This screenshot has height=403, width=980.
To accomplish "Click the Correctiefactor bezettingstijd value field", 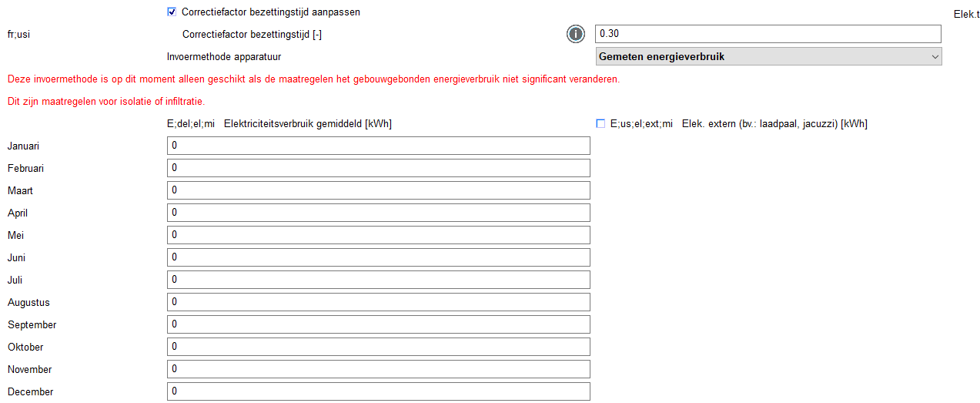I will (x=768, y=34).
